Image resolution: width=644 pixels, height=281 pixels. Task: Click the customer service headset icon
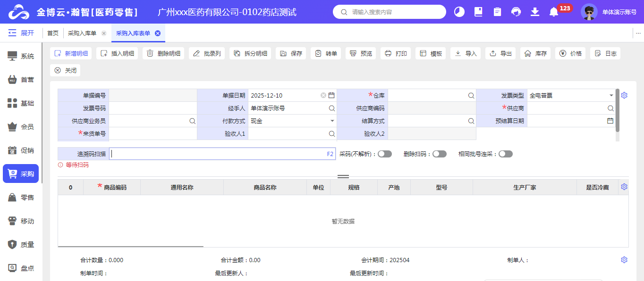(x=516, y=12)
